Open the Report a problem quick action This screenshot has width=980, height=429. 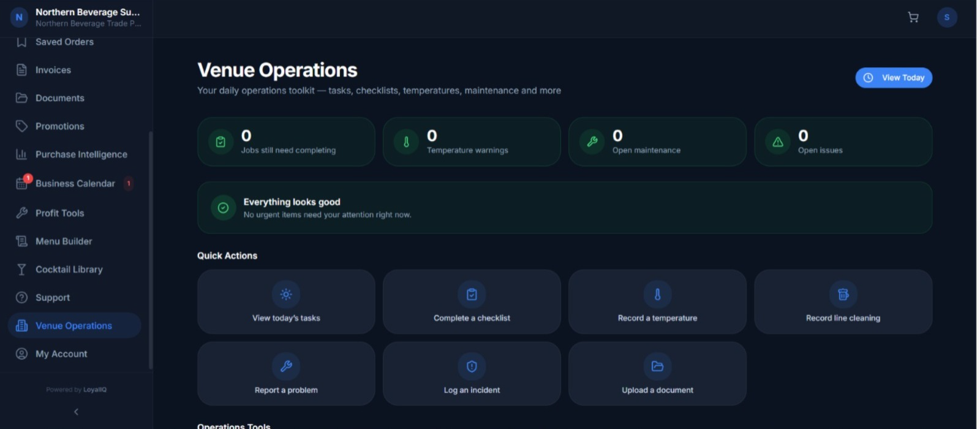[286, 373]
